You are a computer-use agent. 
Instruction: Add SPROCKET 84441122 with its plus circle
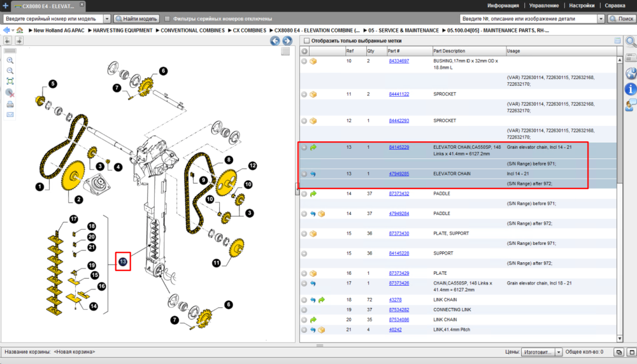[x=304, y=94]
